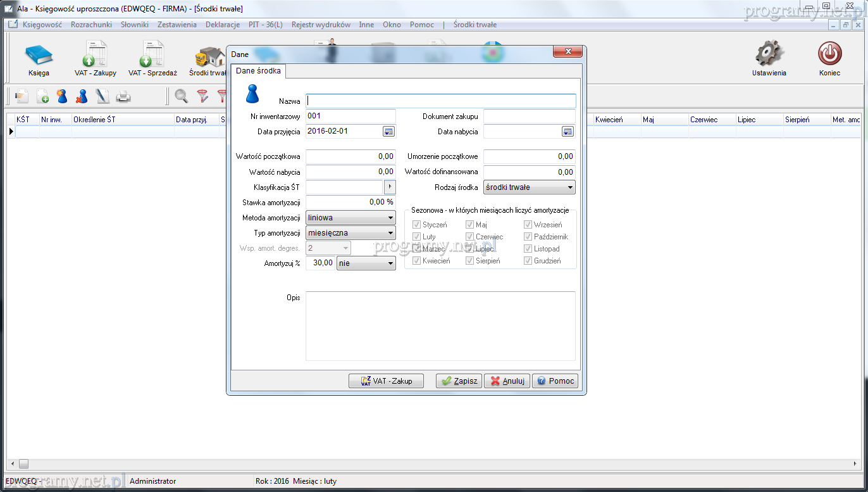Open calendar picker for Data przyjęcia

click(388, 132)
